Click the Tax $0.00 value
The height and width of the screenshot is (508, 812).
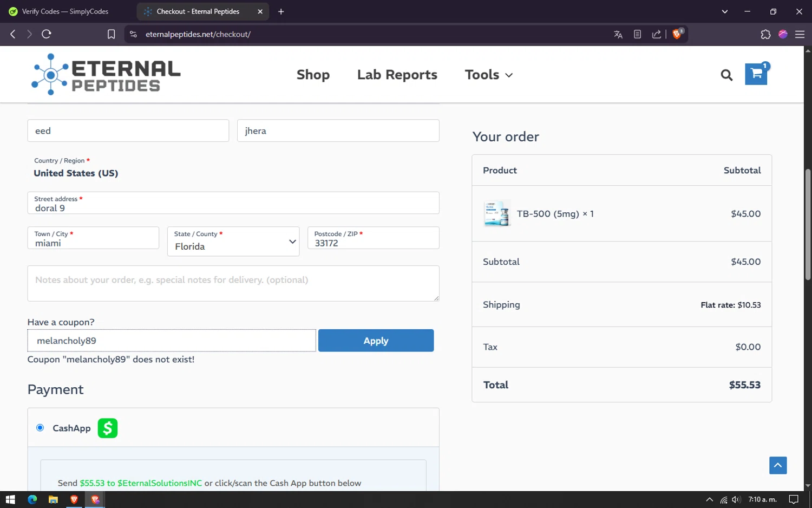748,347
